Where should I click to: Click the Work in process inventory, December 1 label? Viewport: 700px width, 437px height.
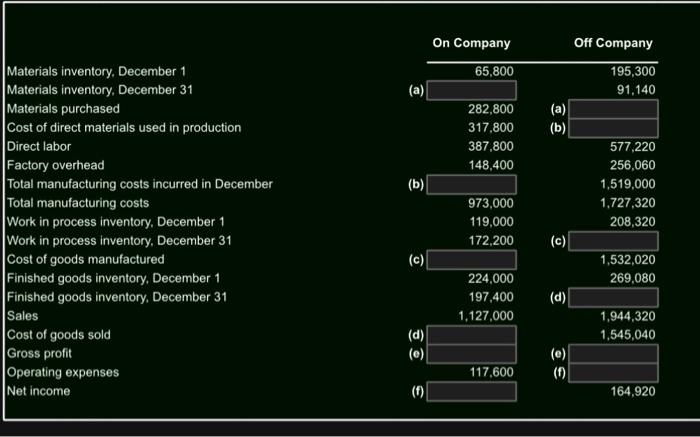116,222
